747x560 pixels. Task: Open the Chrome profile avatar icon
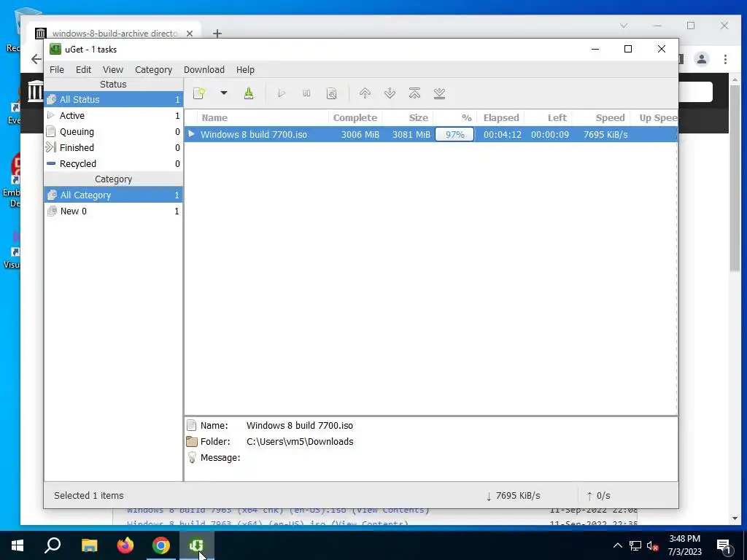click(x=701, y=59)
